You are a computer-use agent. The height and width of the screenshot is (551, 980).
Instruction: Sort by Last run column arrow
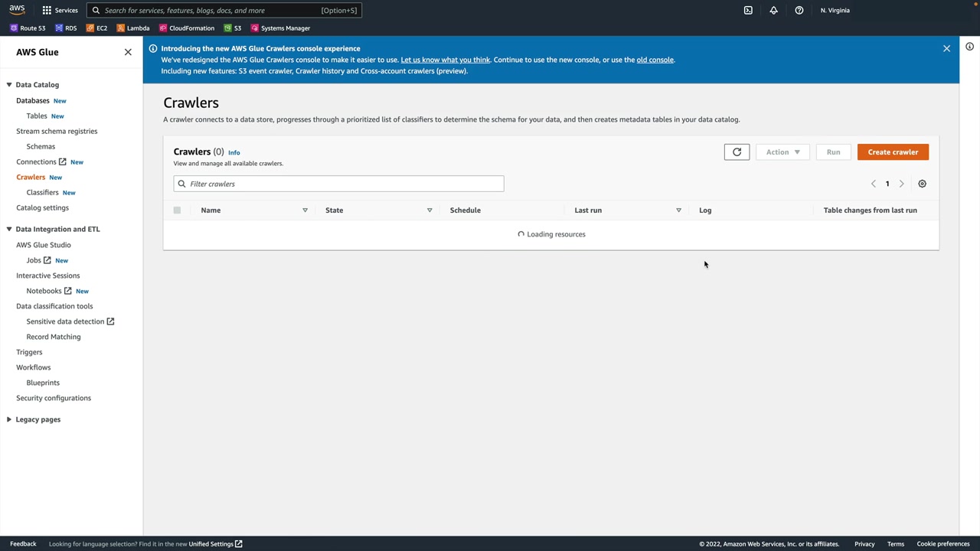678,210
